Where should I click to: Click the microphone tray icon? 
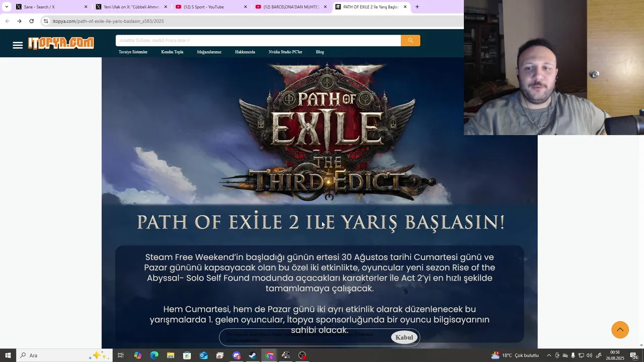point(573,355)
